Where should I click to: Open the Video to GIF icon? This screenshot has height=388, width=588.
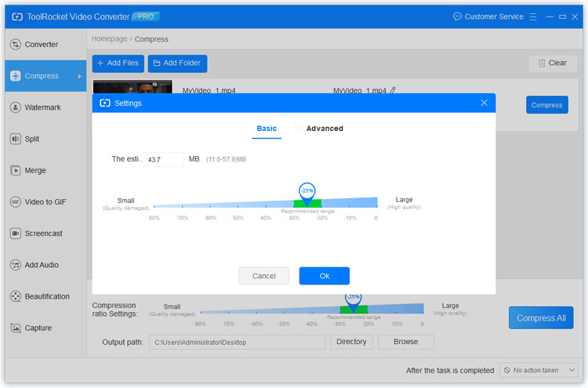coord(16,201)
